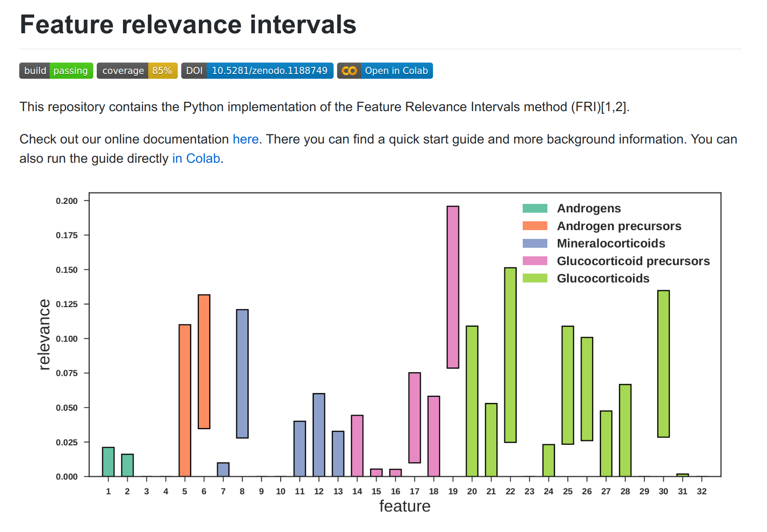Expand details via the coverage badge
This screenshot has height=532, width=767.
pos(137,70)
